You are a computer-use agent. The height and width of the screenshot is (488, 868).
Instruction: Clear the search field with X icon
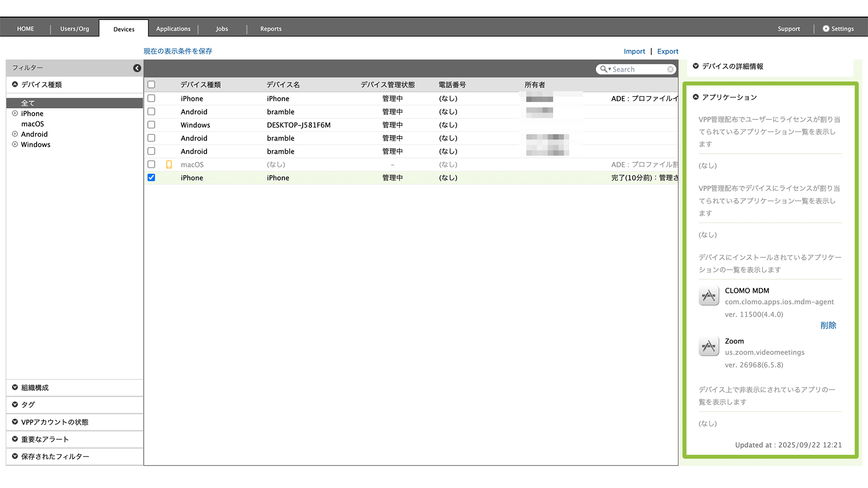(x=670, y=69)
